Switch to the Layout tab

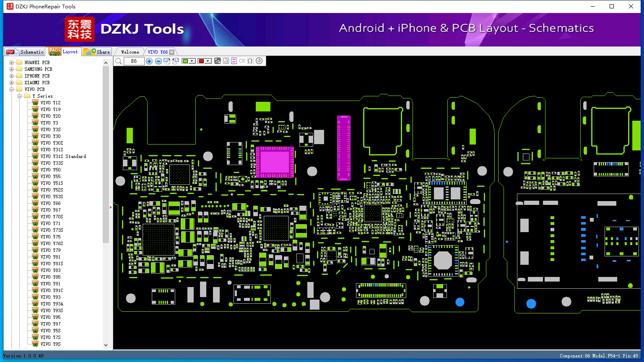(x=63, y=52)
